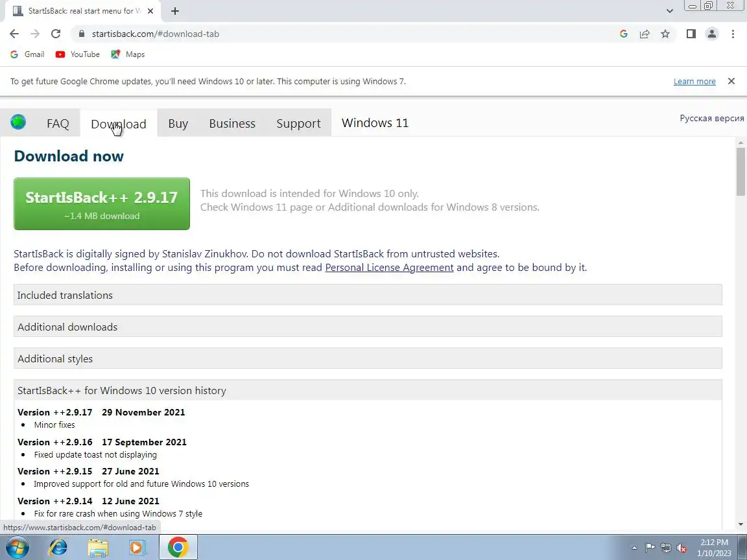Open the taskbar clock showing 2:12 PM
This screenshot has height=560, width=747.
coord(714,548)
